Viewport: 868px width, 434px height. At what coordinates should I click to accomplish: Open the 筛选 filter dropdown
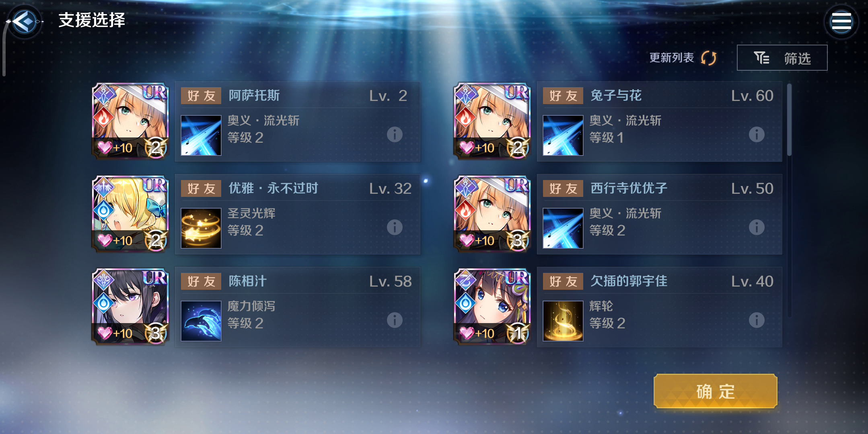(x=782, y=58)
